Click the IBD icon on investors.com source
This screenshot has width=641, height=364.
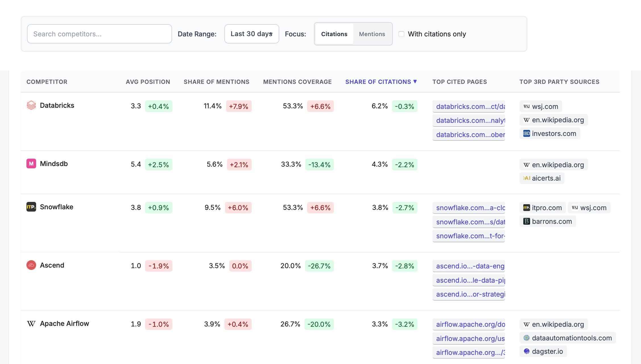527,133
